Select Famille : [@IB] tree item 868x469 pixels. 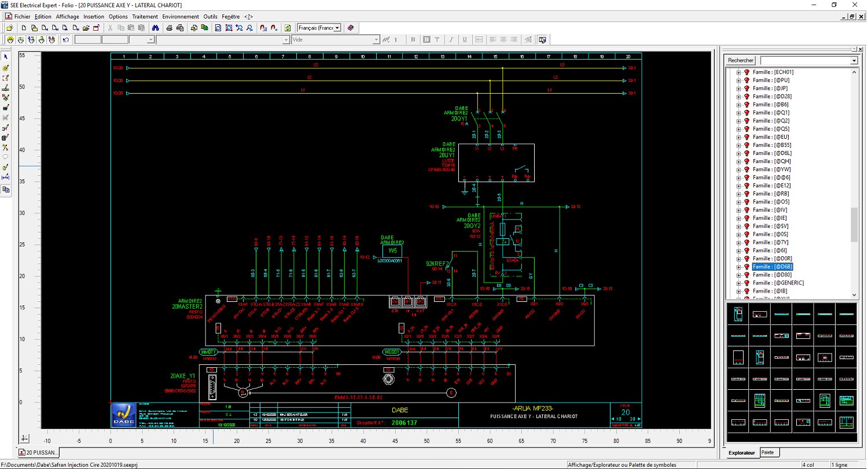770,291
